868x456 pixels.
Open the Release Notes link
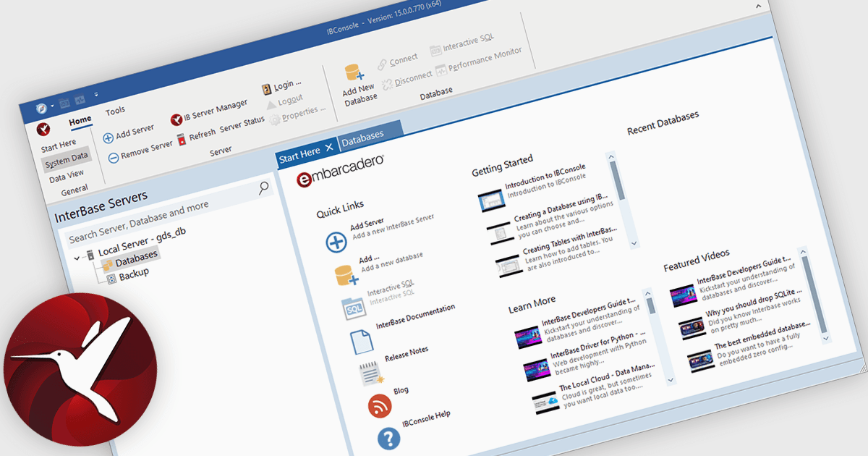coord(407,352)
